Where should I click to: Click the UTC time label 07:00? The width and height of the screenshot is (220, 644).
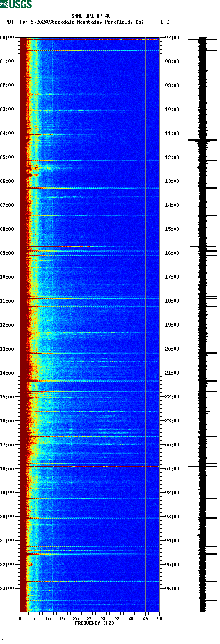[x=172, y=38]
